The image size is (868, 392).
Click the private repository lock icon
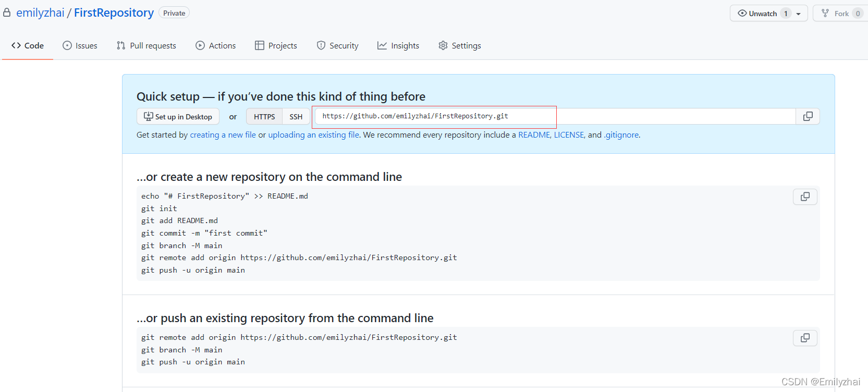click(7, 13)
